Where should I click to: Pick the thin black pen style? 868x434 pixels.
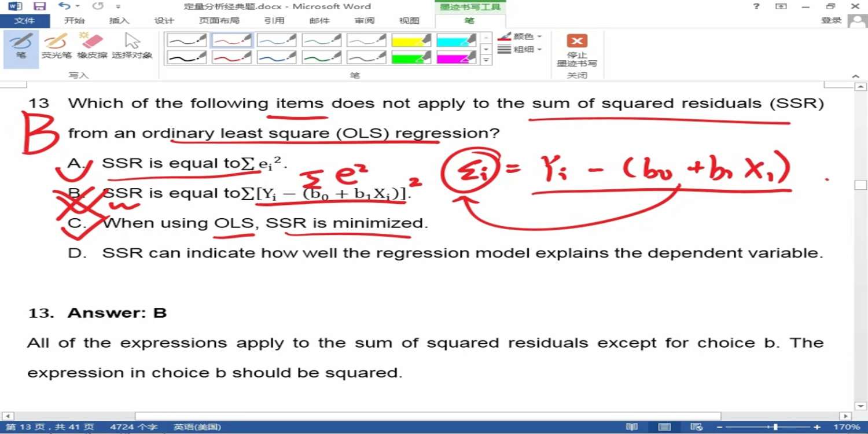click(187, 41)
